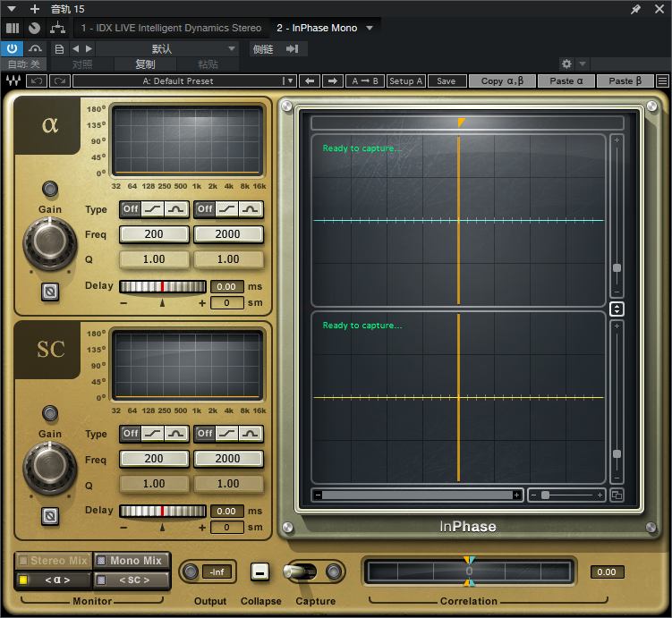
Task: Click Paste α button
Action: point(566,81)
